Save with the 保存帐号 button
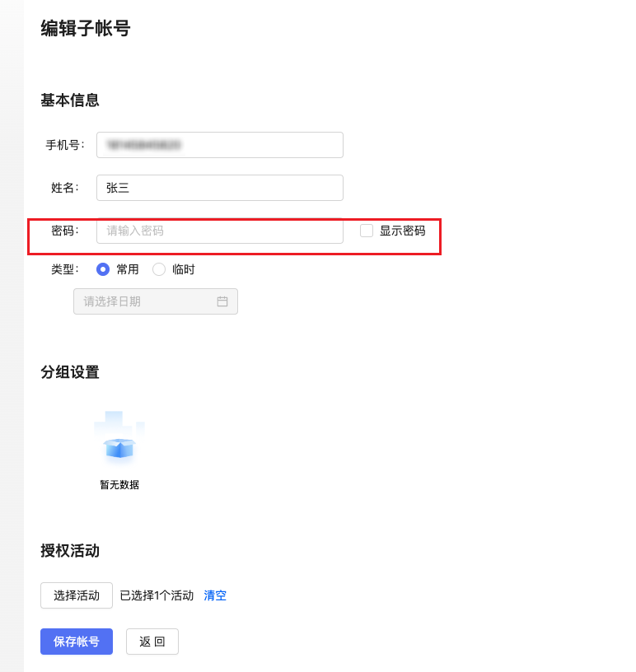This screenshot has width=636, height=672. [x=77, y=642]
